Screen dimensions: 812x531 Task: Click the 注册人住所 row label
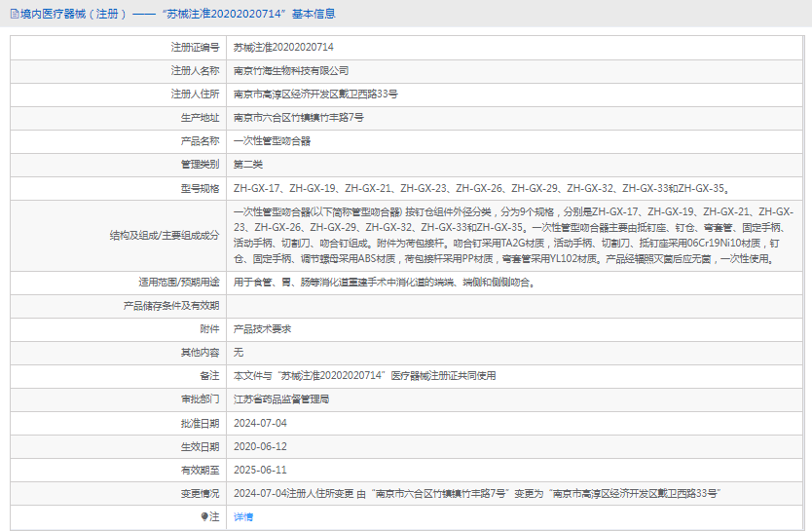point(196,94)
